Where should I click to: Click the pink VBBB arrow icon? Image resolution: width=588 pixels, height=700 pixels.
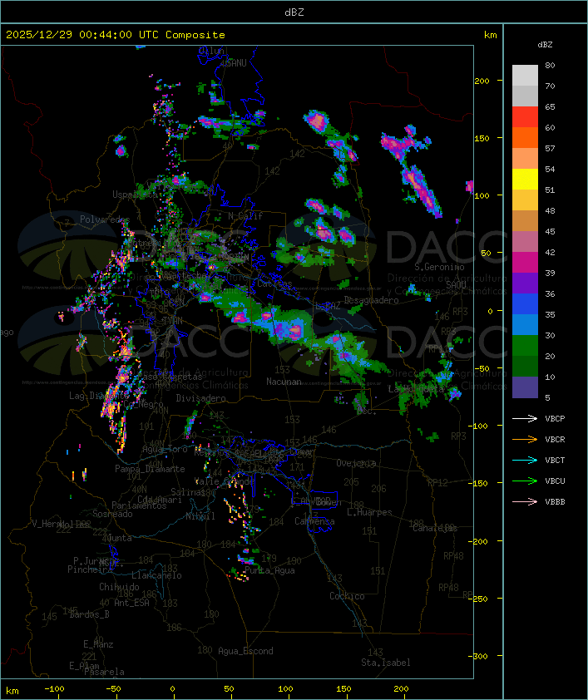[x=525, y=502]
